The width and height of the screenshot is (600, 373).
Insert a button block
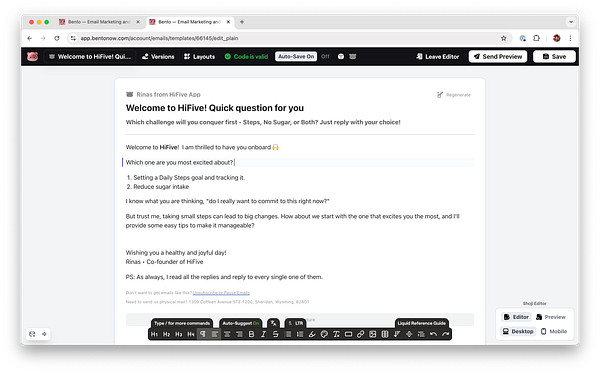coord(349,334)
